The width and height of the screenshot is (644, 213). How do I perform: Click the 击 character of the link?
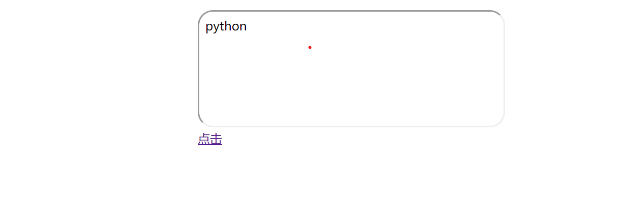click(x=216, y=139)
